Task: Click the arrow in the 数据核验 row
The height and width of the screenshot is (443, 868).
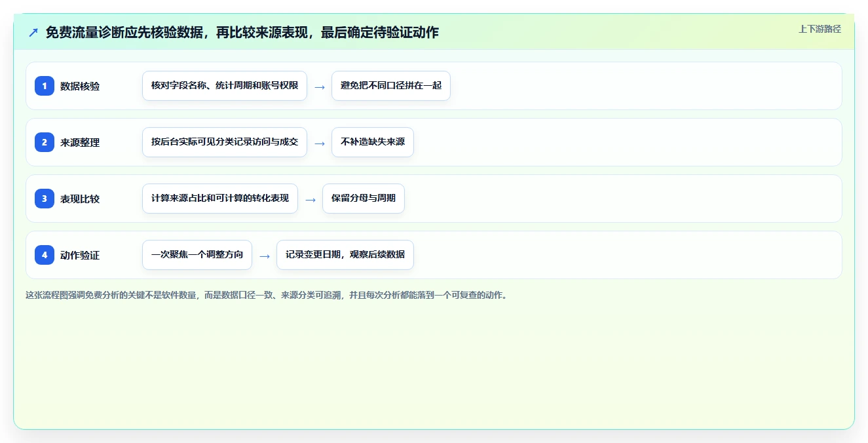Action: [x=320, y=87]
